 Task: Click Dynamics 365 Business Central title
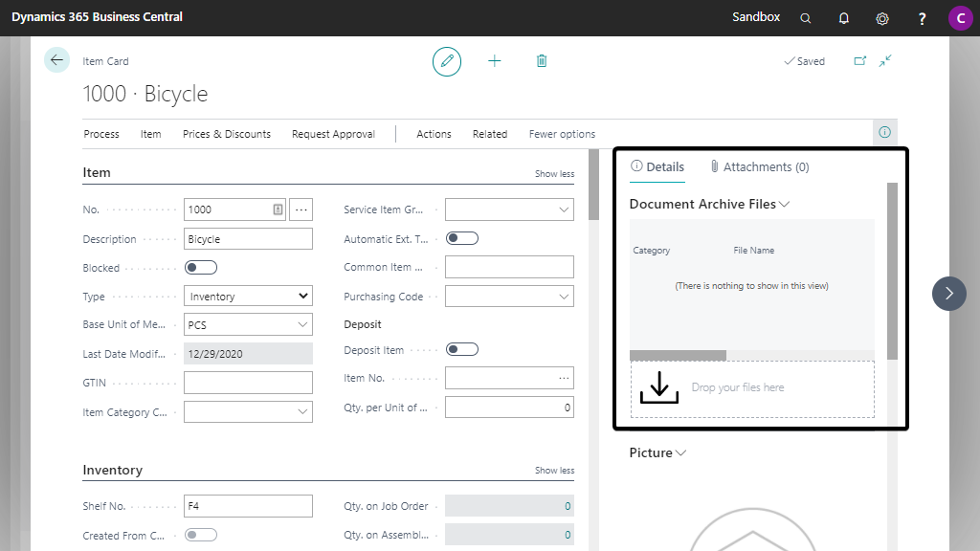click(x=97, y=17)
